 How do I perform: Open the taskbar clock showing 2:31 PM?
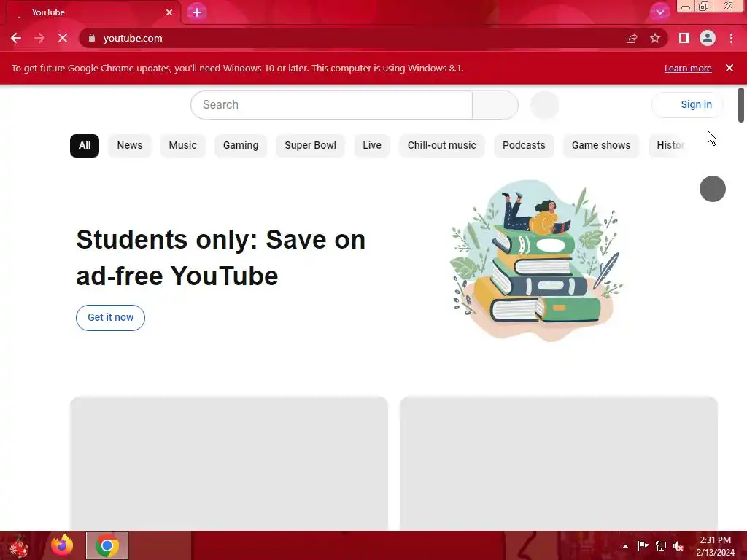pos(715,546)
